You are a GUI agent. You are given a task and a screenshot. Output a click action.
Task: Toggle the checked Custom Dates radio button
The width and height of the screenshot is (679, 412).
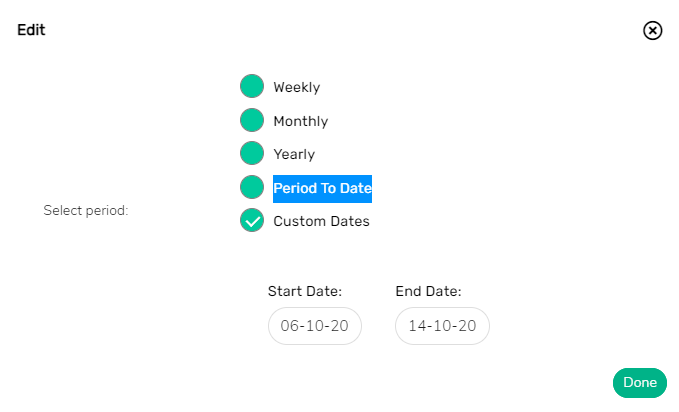click(252, 220)
